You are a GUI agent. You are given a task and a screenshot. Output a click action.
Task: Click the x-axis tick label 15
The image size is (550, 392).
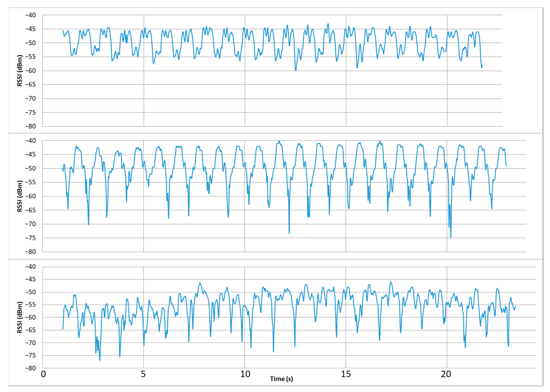[346, 374]
